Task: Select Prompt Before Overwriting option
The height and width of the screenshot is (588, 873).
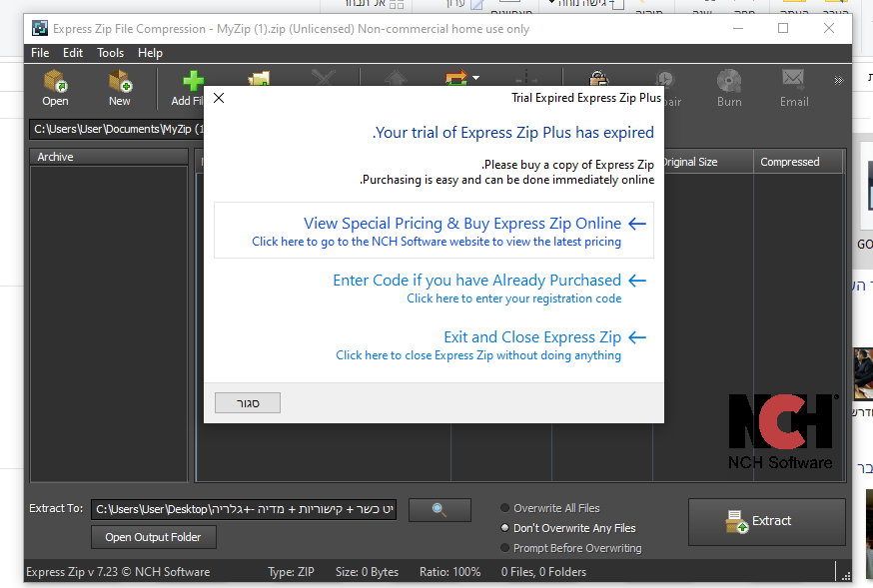Action: pos(571,548)
